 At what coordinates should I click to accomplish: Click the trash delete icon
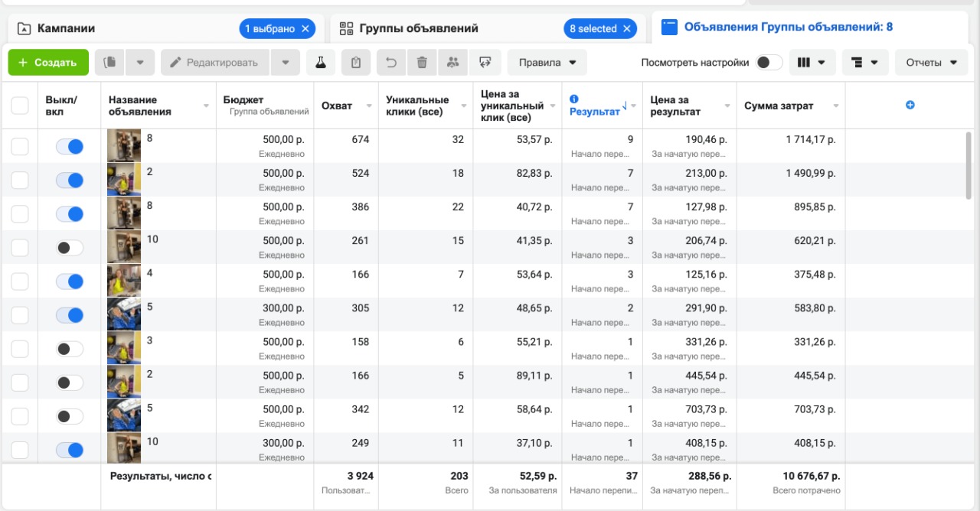pos(422,63)
